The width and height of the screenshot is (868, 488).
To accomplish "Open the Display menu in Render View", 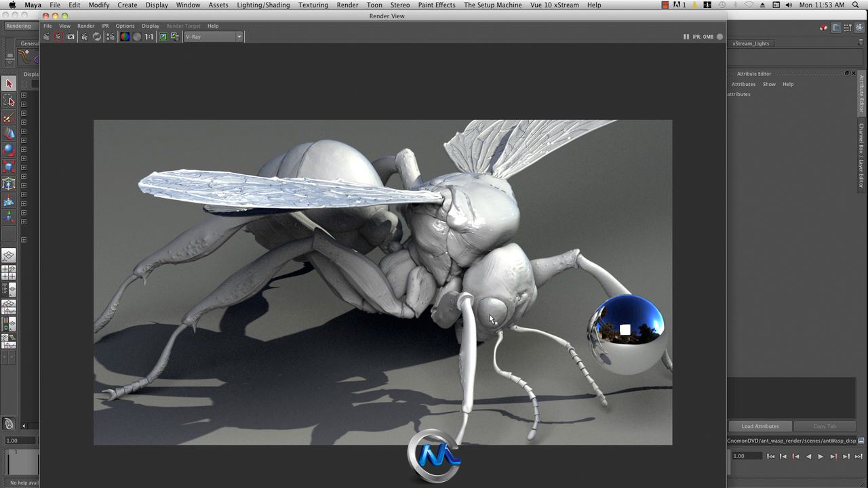I will [151, 26].
